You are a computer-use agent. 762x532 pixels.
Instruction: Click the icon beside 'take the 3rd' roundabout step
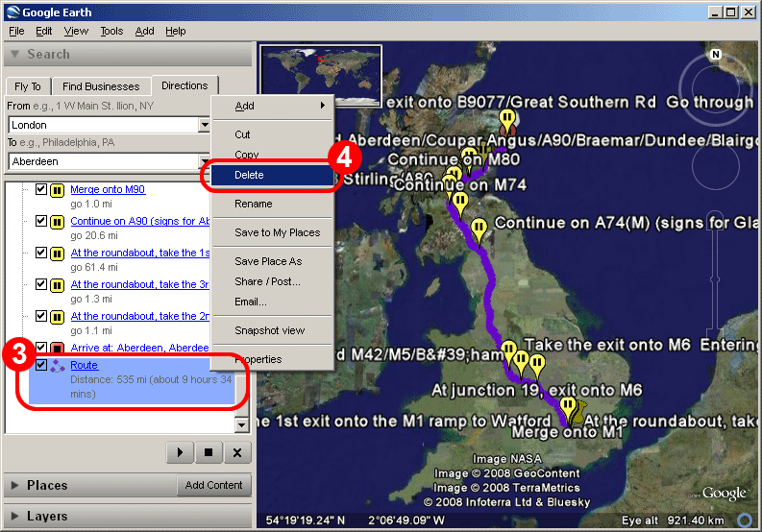tap(58, 285)
